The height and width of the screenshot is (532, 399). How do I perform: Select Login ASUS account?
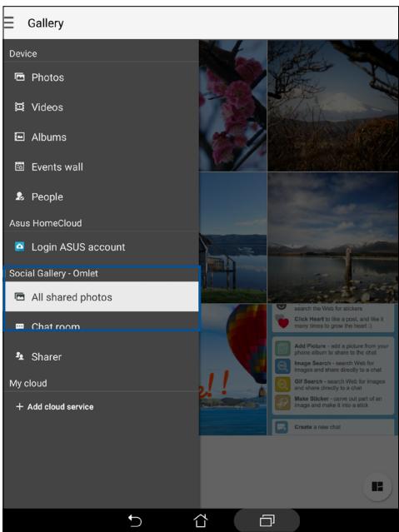(x=101, y=247)
